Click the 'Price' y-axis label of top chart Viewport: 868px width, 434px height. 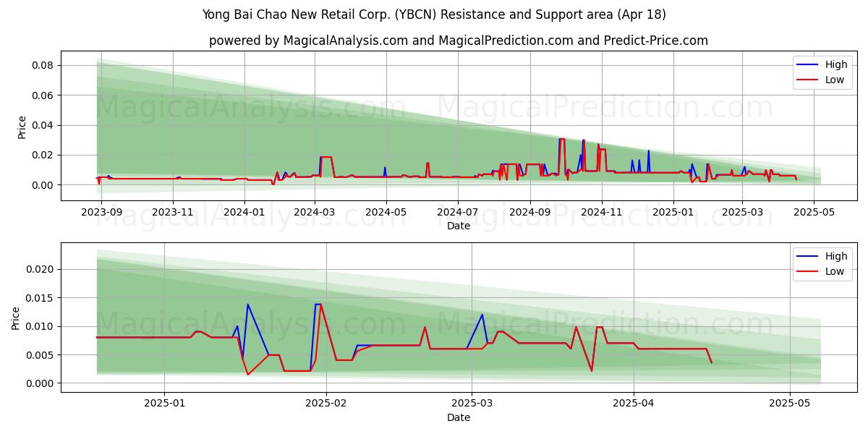coord(22,125)
